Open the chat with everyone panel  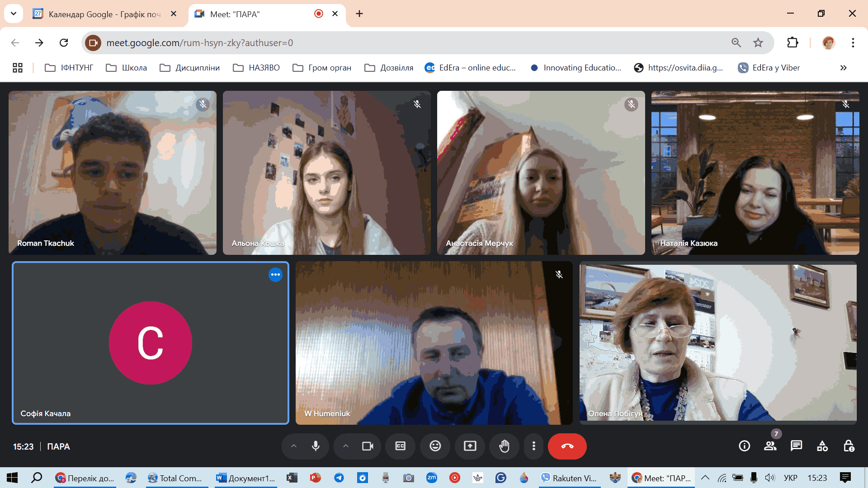tap(796, 446)
